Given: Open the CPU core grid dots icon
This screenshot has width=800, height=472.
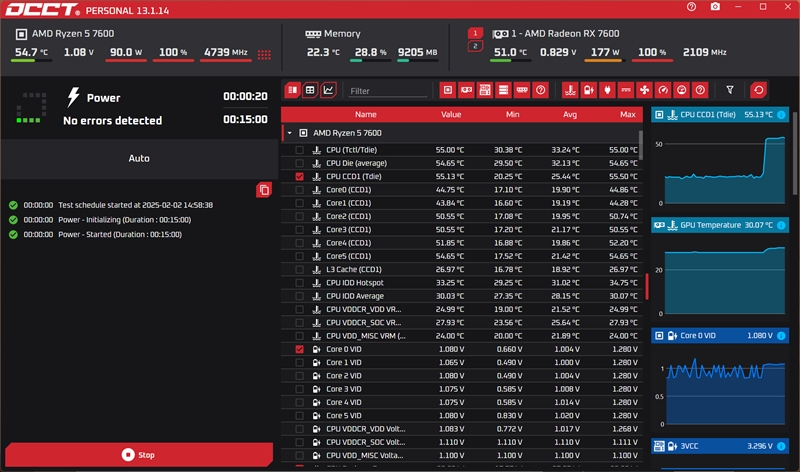Looking at the screenshot, I should [x=264, y=55].
